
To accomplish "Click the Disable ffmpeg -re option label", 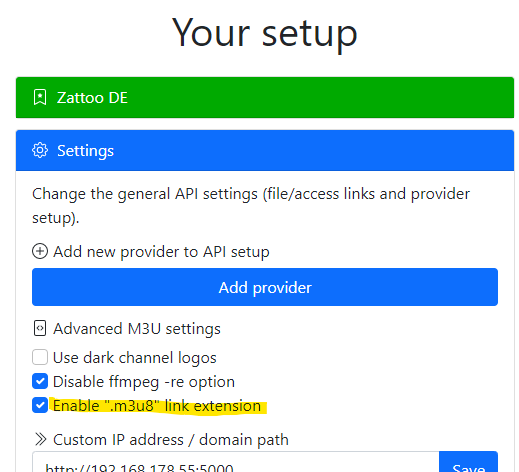I will 144,382.
